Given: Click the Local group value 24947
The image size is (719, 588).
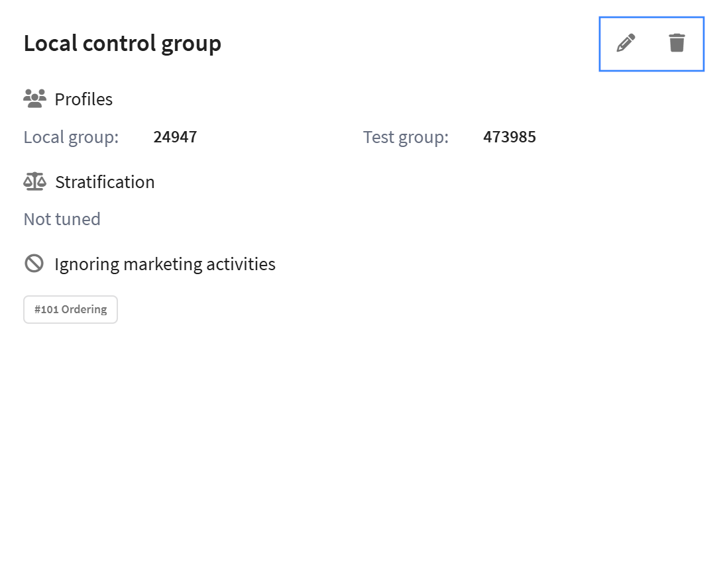Looking at the screenshot, I should click(x=175, y=137).
